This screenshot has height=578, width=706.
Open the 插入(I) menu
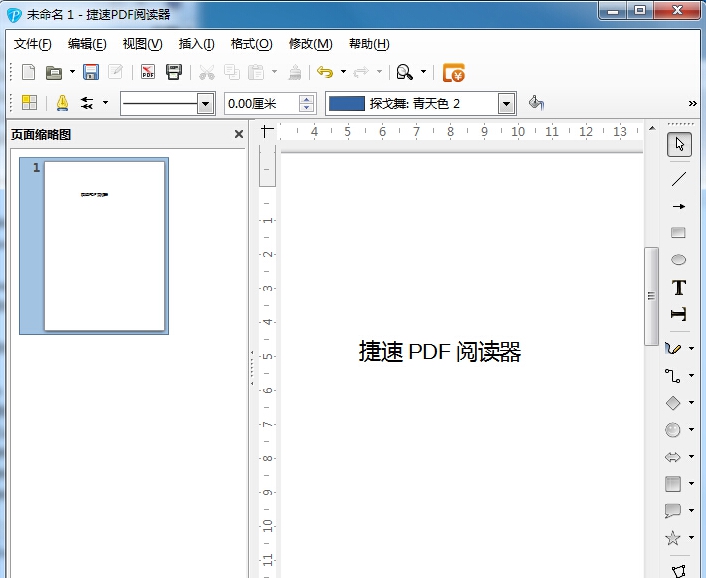click(x=196, y=44)
